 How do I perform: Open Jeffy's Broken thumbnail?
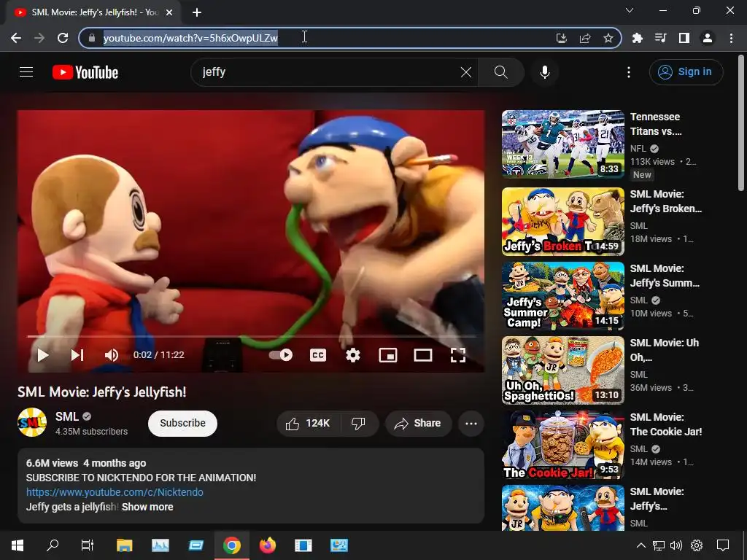click(x=562, y=222)
